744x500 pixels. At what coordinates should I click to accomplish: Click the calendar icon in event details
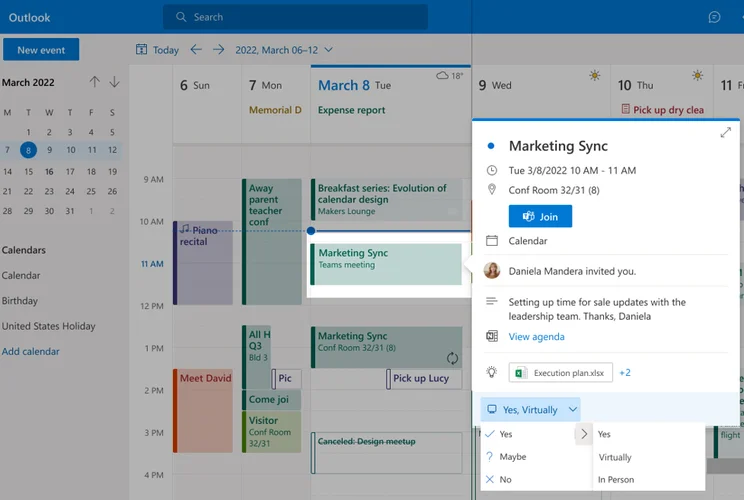pyautogui.click(x=492, y=241)
